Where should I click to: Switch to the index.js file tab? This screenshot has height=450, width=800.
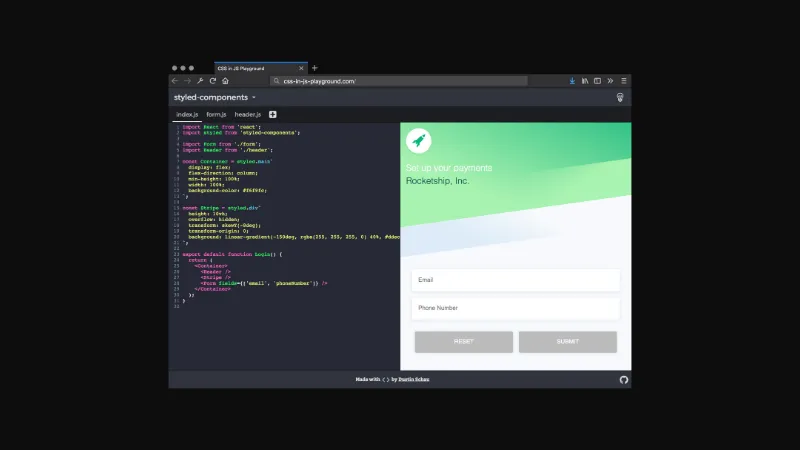point(187,114)
